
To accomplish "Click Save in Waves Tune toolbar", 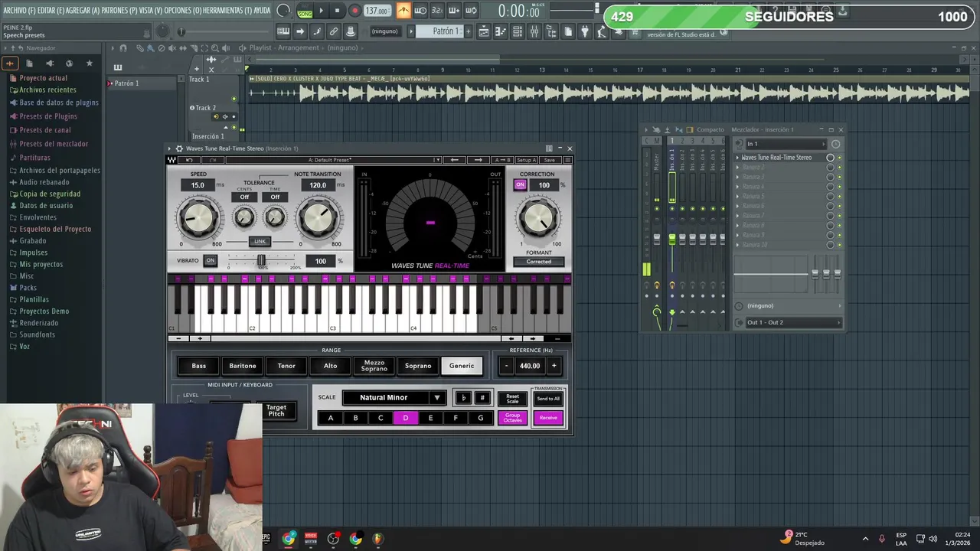I will [x=550, y=160].
